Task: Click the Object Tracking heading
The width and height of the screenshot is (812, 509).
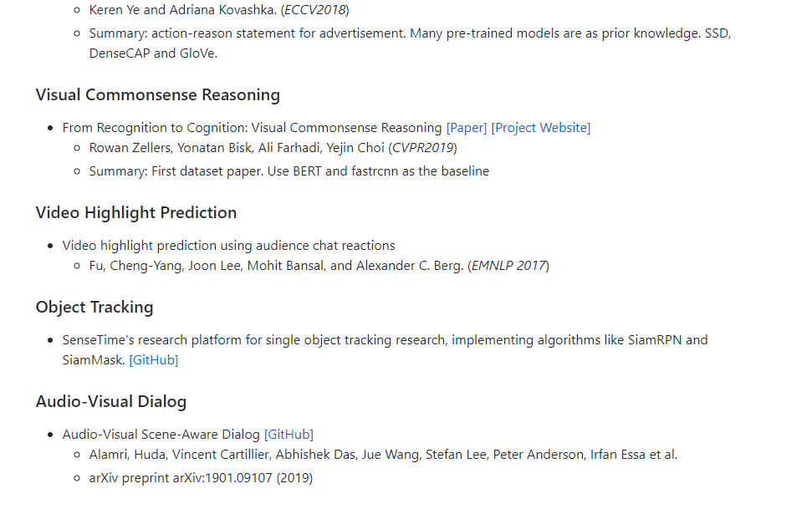Action: pyautogui.click(x=94, y=307)
